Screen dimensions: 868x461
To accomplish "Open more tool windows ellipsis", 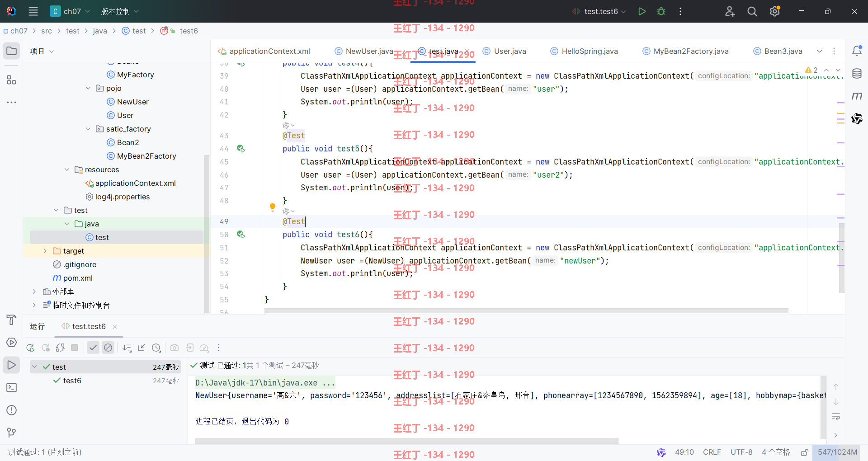I will [11, 103].
